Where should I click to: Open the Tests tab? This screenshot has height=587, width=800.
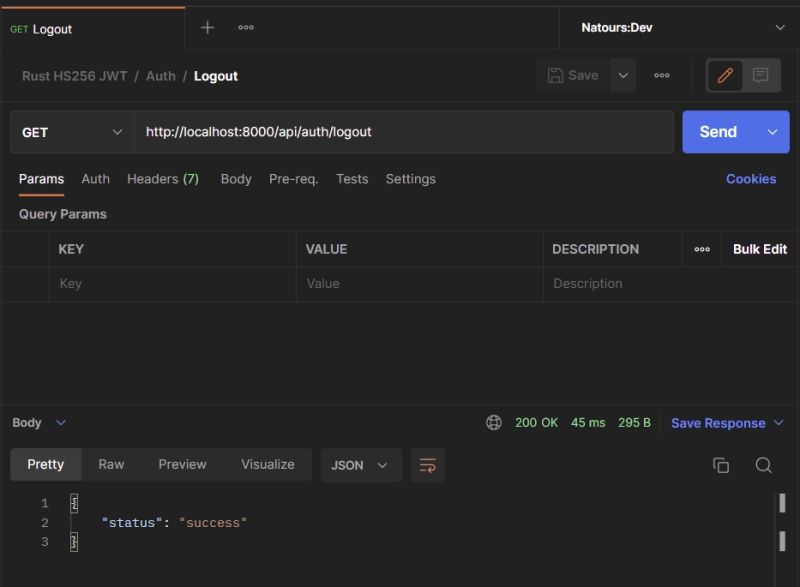tap(351, 179)
